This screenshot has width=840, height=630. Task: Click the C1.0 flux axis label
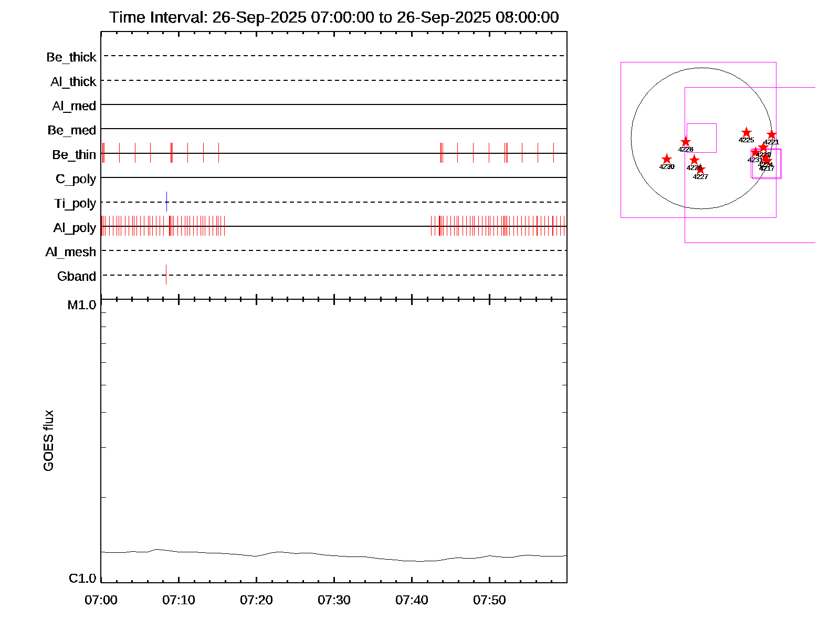point(82,579)
